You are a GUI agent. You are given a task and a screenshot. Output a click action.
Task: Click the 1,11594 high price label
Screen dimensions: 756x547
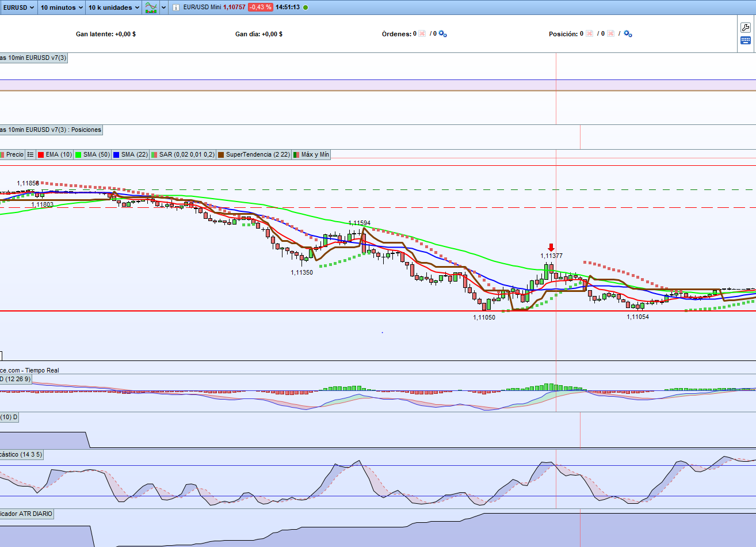(x=360, y=223)
